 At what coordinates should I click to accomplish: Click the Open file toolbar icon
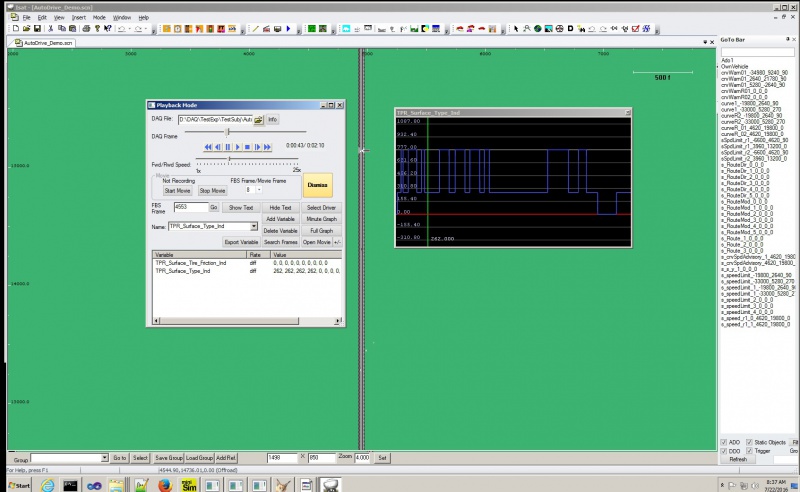click(26, 29)
